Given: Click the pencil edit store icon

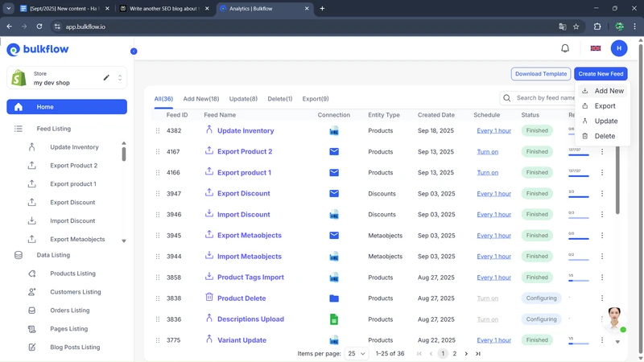Looking at the screenshot, I should (106, 78).
